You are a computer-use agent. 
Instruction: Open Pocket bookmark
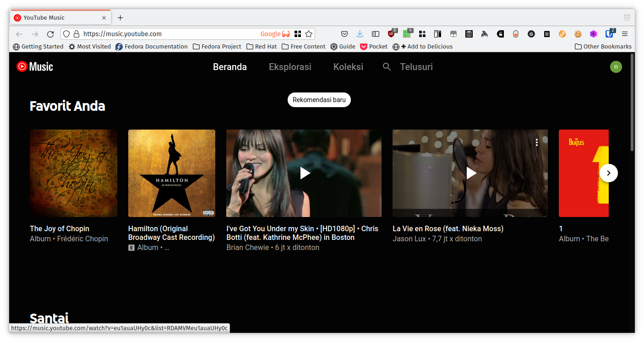pos(374,46)
